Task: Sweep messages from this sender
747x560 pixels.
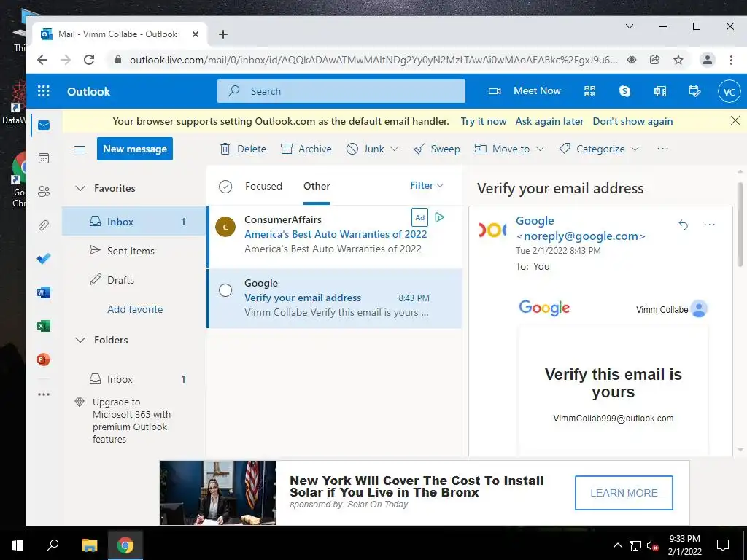Action: pyautogui.click(x=436, y=149)
